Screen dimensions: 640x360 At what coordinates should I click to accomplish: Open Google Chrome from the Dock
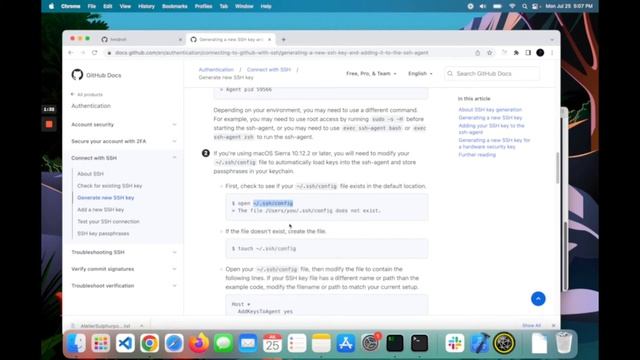tap(150, 343)
